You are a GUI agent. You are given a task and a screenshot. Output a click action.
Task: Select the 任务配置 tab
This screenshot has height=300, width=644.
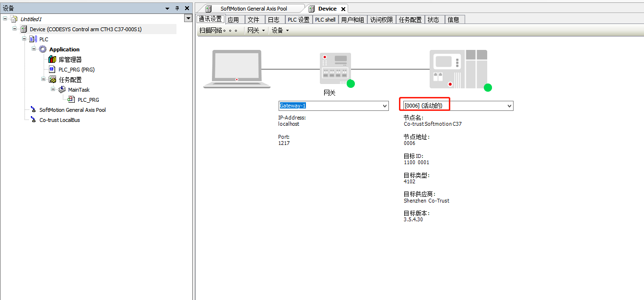(x=410, y=20)
